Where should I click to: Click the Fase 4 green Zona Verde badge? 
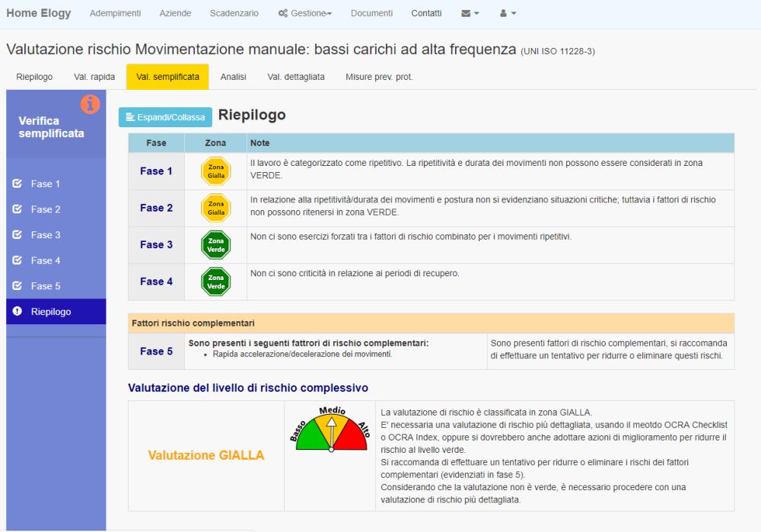[216, 282]
